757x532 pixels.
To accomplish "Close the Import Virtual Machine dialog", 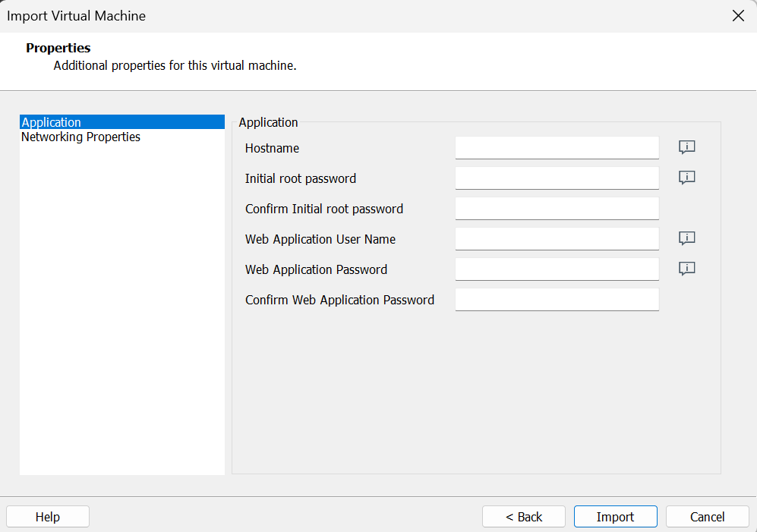I will pyautogui.click(x=738, y=16).
